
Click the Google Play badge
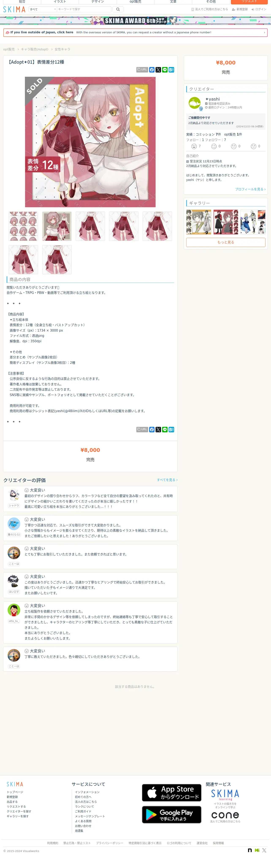(171, 815)
